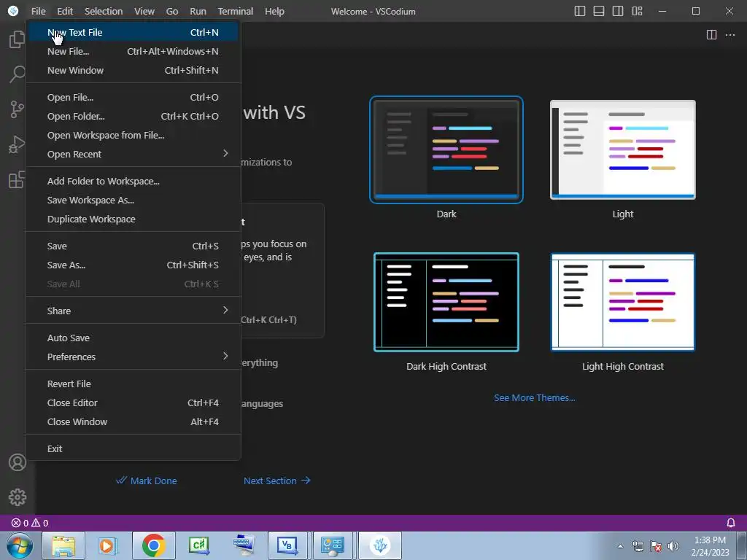The image size is (747, 560).
Task: Open the notifications bell in the status bar
Action: (731, 523)
